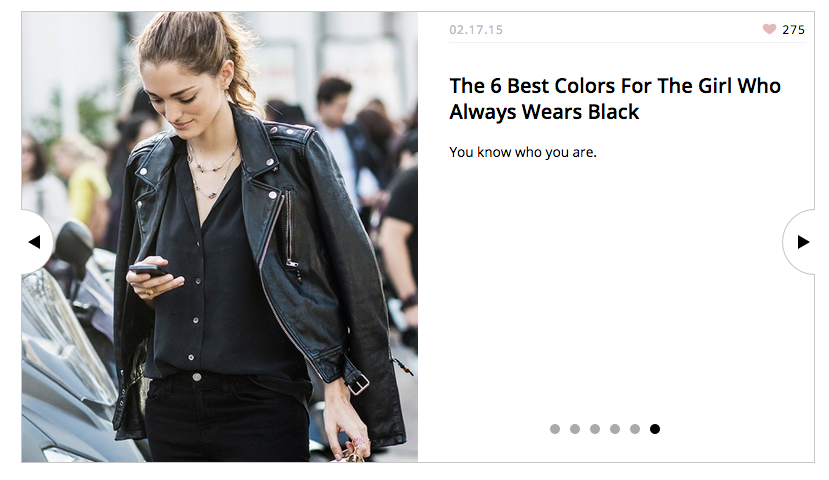The image size is (829, 480).
Task: Click 'Always Wears Black' headline line
Action: tap(544, 112)
